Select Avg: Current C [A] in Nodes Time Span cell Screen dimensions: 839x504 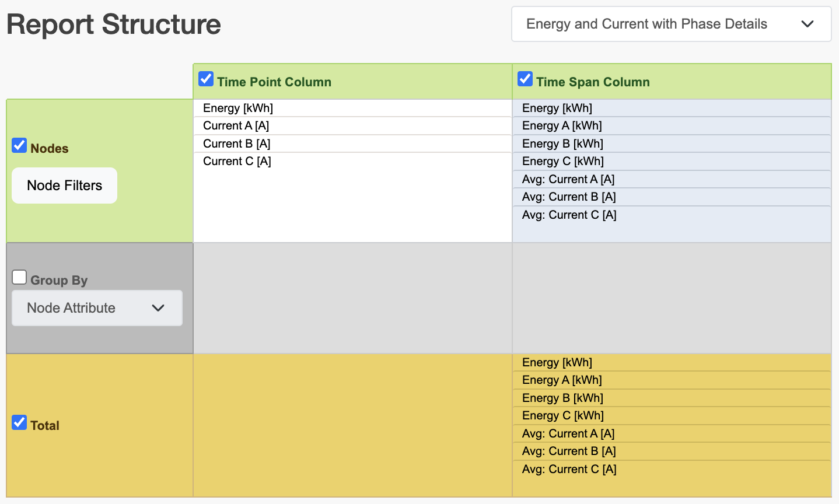tap(569, 215)
